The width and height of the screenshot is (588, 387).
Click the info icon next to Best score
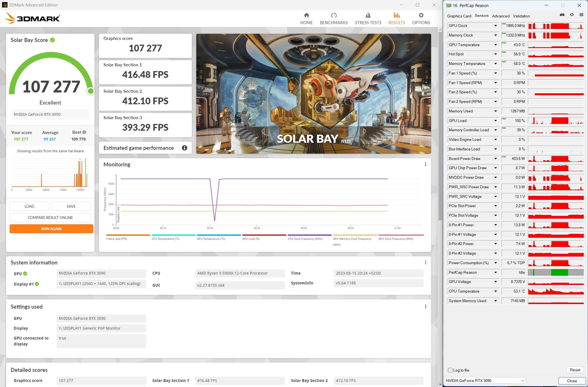click(x=84, y=132)
